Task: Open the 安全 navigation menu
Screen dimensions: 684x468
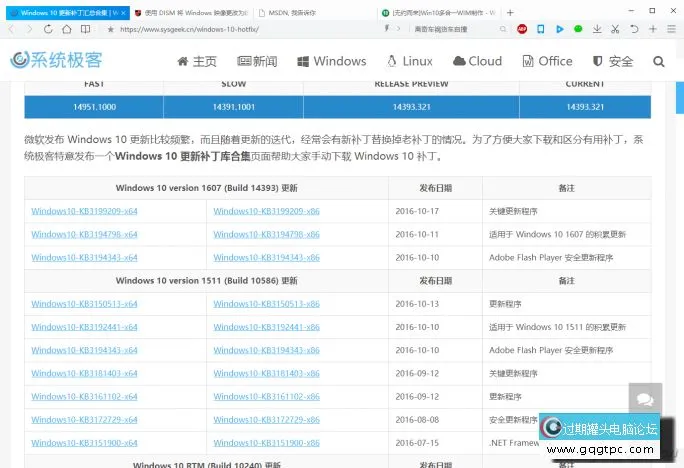Action: [612, 61]
